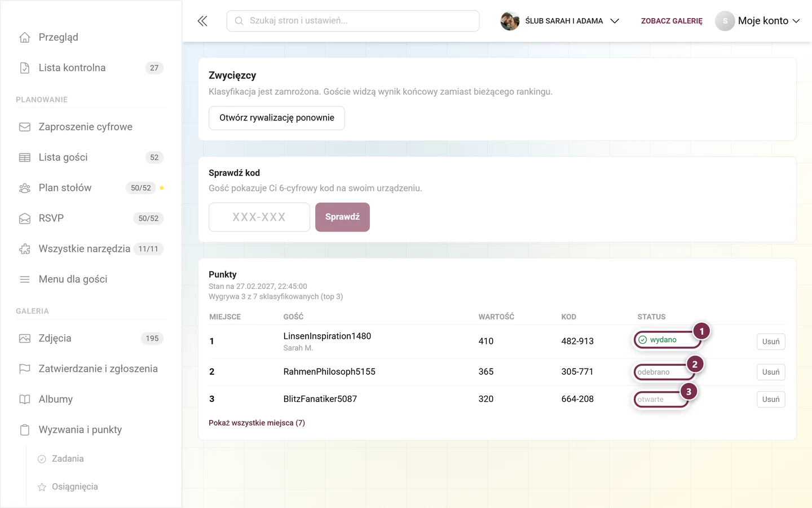
Task: Set RahmenPhilosoph5155 status to odebrano
Action: point(664,372)
